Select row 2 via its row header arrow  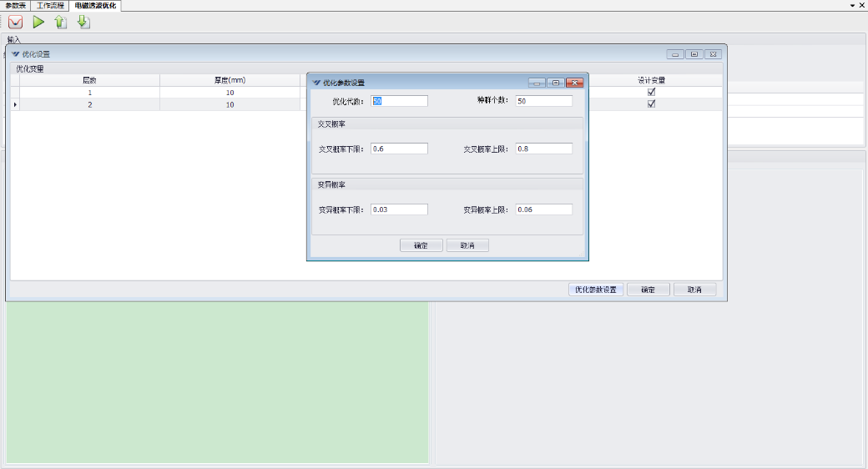tap(15, 104)
